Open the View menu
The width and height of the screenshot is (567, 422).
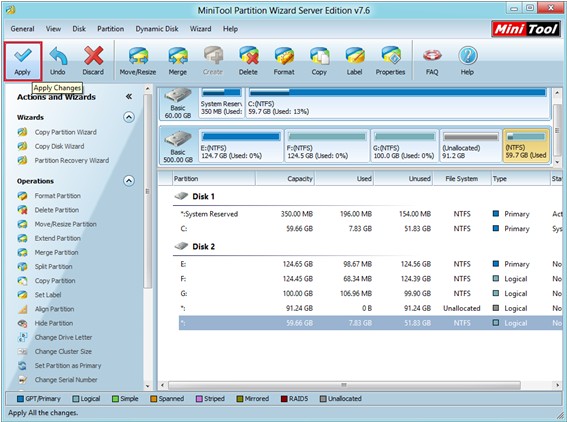click(53, 29)
